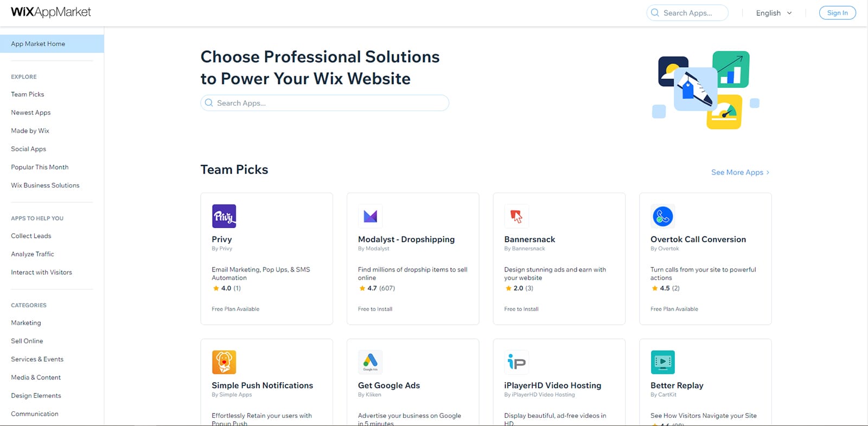
Task: Open the Overtok Call Conversion icon
Action: click(x=663, y=216)
